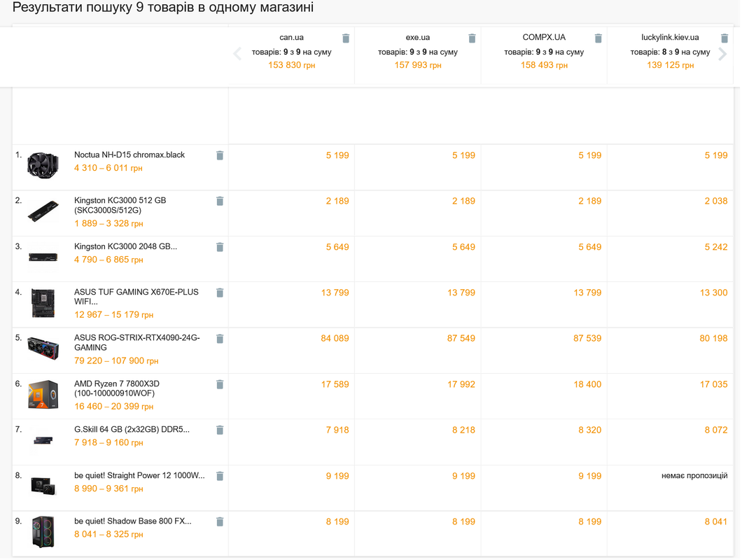The width and height of the screenshot is (742, 560).
Task: Open ASUS TUF GAMING X670E-PLUS WIFI product
Action: pyautogui.click(x=136, y=297)
